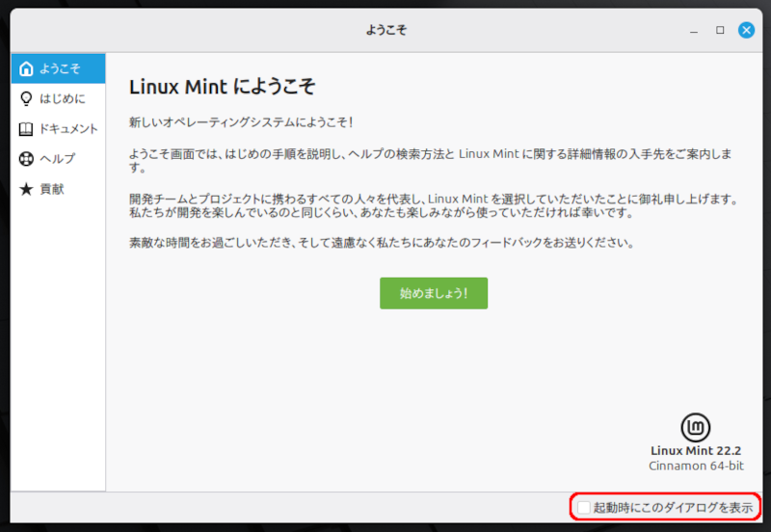
Task: Open the はじめに section label
Action: coord(63,99)
